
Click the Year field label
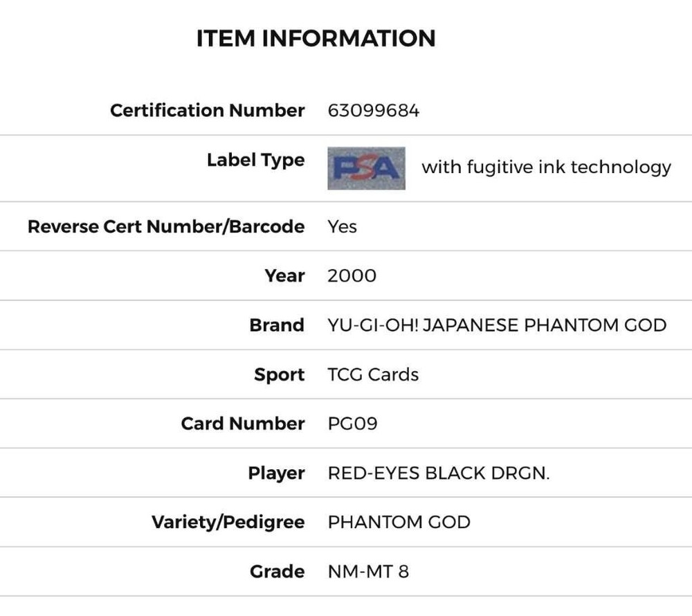click(284, 275)
